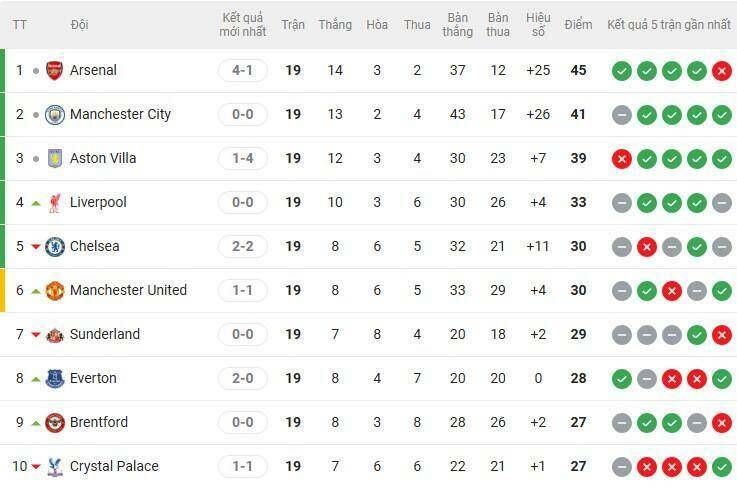Click the Sunderland club crest icon
This screenshot has width=737, height=487.
(x=55, y=334)
